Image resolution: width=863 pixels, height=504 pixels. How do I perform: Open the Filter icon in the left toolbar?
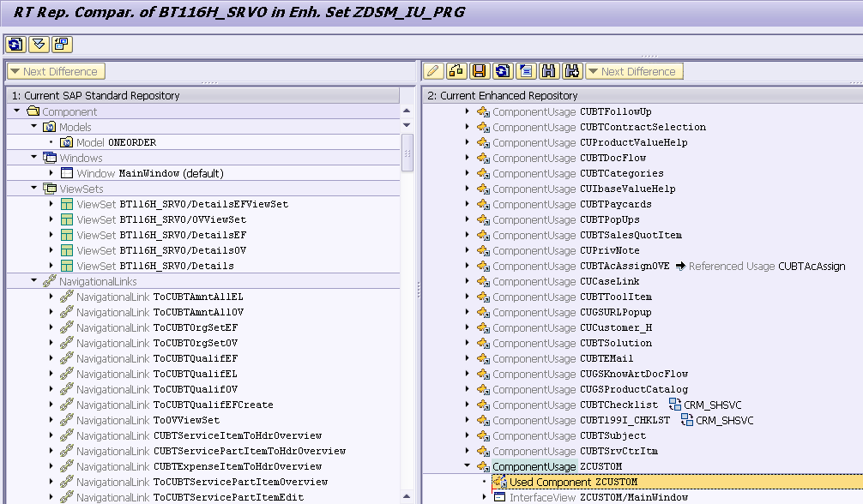[x=37, y=44]
